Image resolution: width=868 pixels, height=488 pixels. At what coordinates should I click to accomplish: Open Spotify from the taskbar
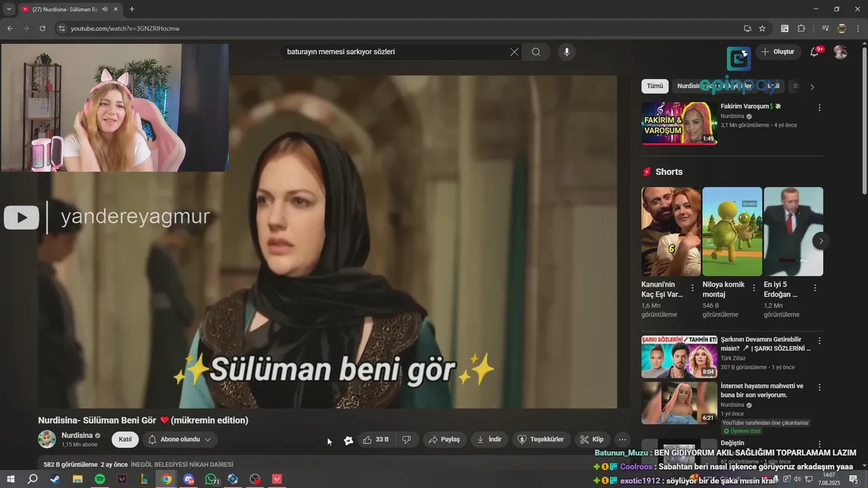[x=100, y=479]
